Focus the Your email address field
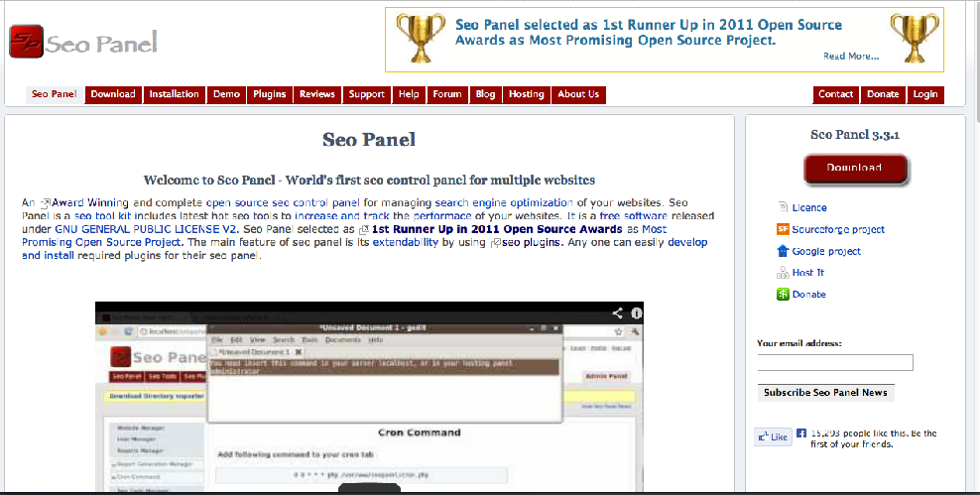 835,362
